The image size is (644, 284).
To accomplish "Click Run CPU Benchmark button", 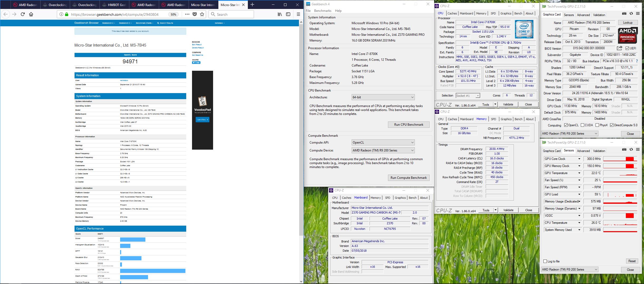I will 409,125.
